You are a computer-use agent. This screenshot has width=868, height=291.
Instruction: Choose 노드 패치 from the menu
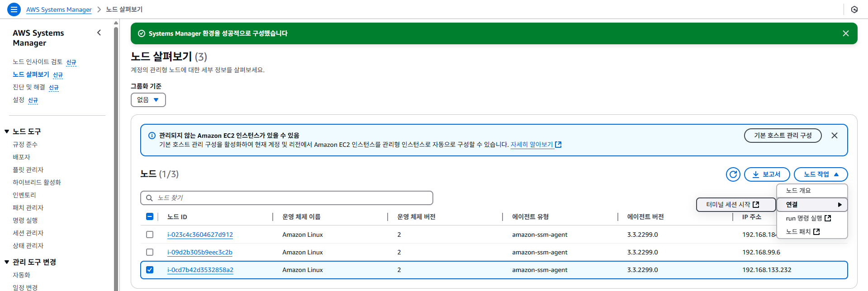tap(812, 232)
